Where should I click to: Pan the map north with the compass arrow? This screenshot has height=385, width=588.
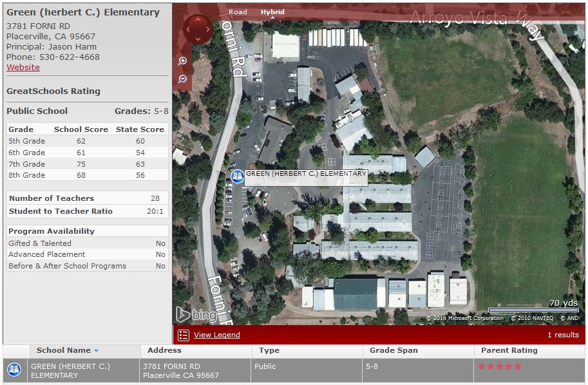coord(198,20)
